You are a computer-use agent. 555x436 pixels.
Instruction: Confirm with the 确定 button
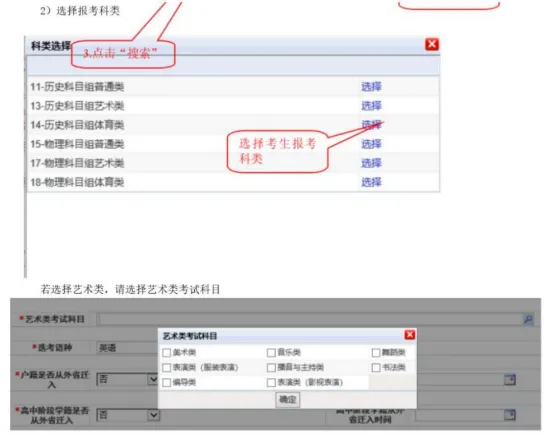coord(287,400)
